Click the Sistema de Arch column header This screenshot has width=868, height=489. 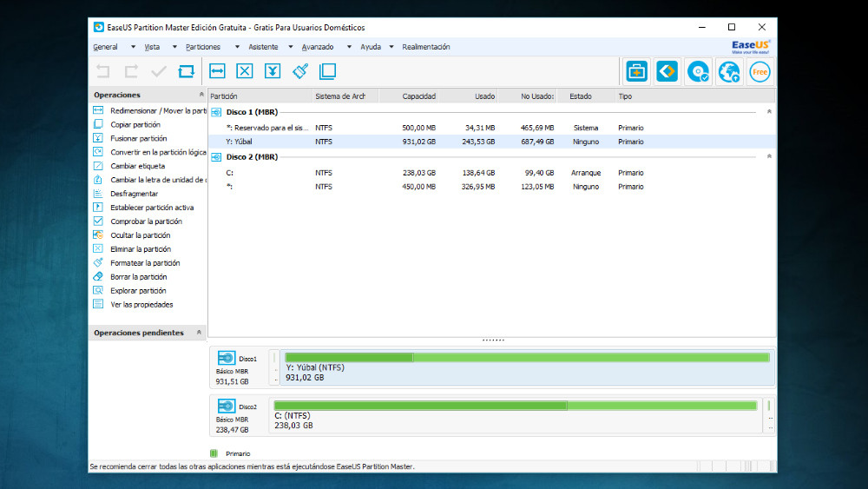pos(345,96)
